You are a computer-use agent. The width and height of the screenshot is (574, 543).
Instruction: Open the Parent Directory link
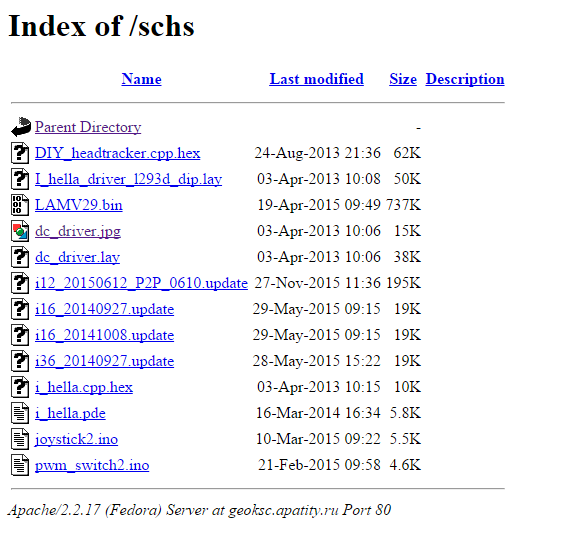coord(88,127)
